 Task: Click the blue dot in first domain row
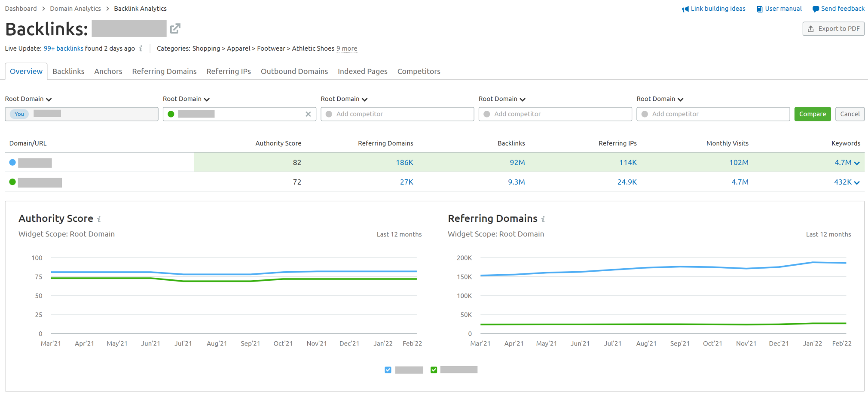[12, 162]
